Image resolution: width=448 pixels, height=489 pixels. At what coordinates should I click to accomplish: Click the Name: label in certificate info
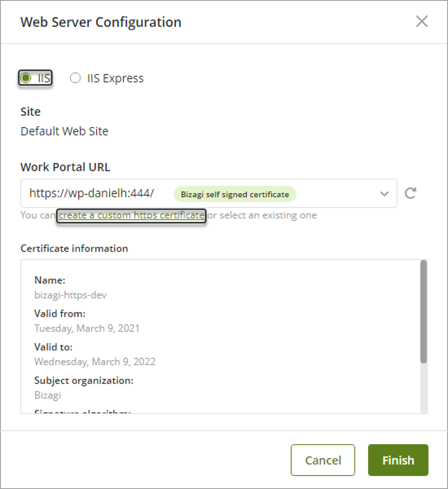click(x=50, y=280)
